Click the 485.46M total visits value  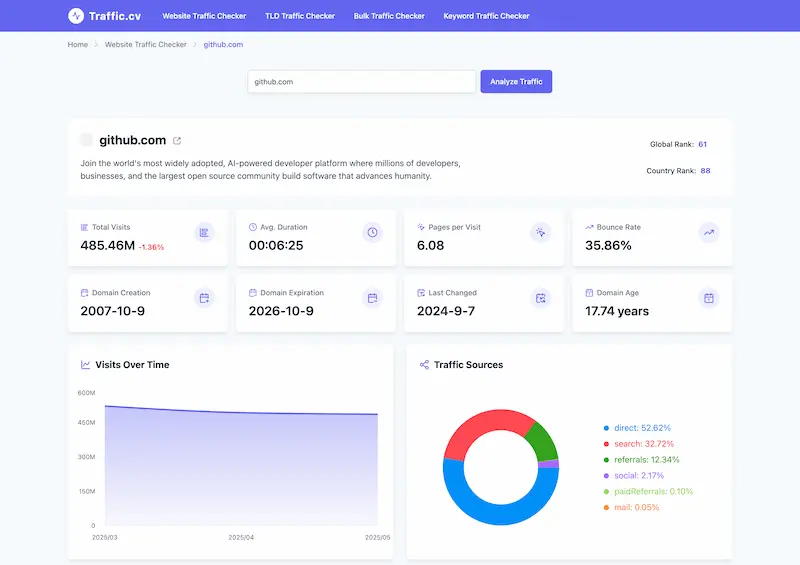pos(108,245)
